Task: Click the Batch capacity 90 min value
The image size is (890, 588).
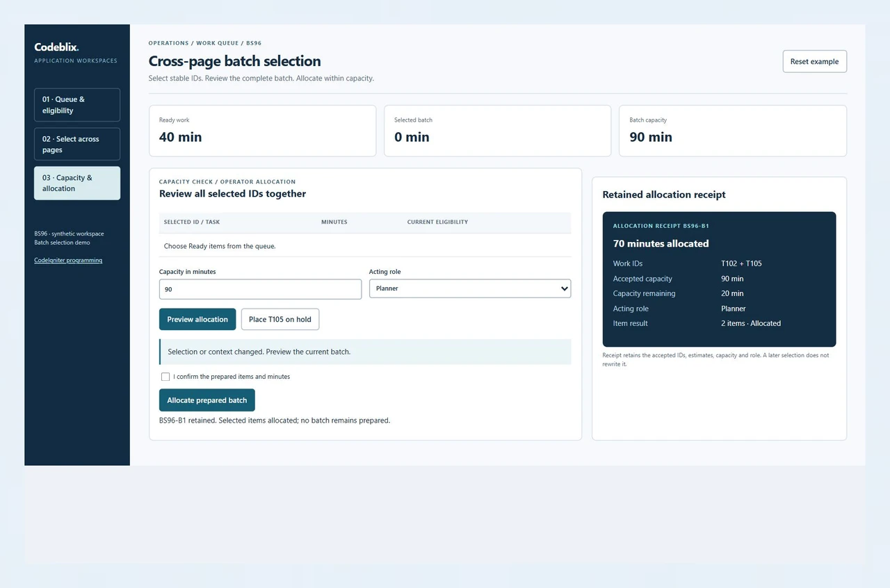Action: pos(651,137)
